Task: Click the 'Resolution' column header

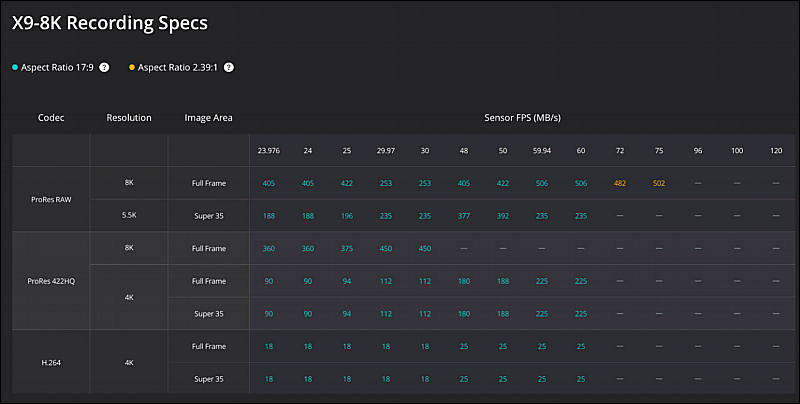Action: (129, 118)
